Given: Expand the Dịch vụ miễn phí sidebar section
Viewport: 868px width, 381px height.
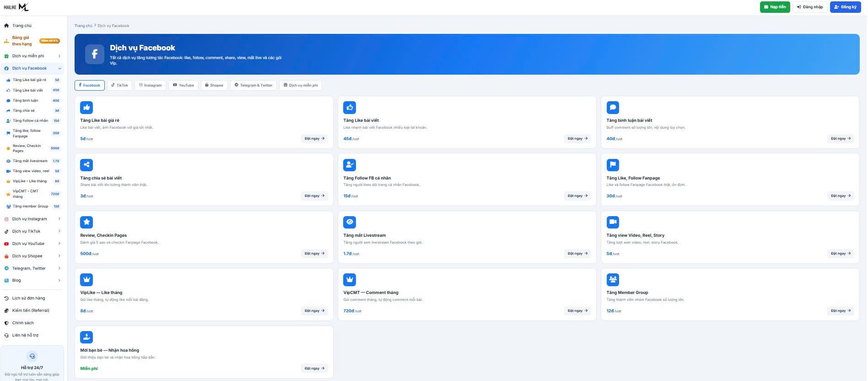Looking at the screenshot, I should [x=32, y=56].
